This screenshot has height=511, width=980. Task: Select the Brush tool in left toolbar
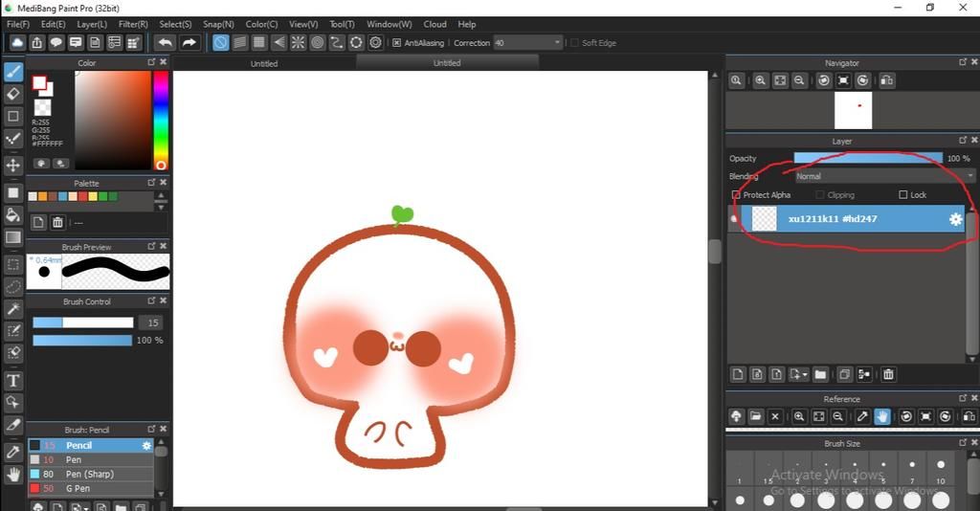coord(13,72)
